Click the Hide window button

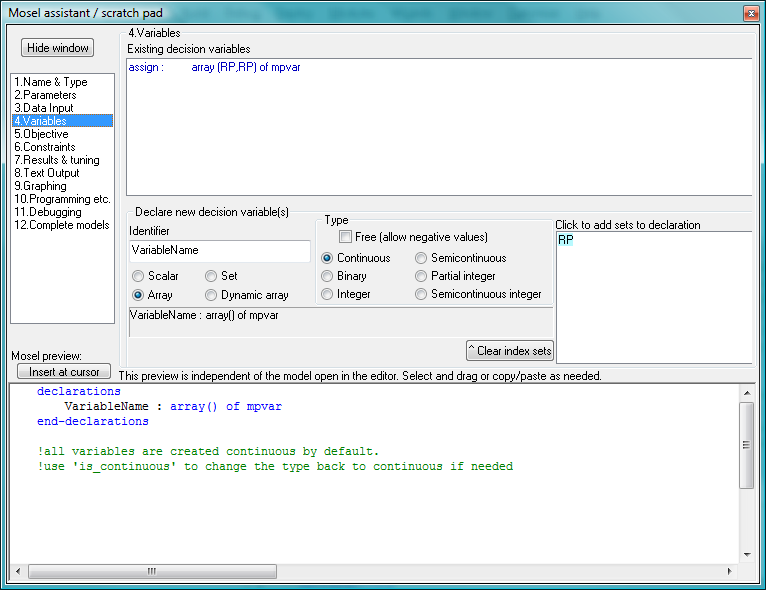click(x=58, y=48)
